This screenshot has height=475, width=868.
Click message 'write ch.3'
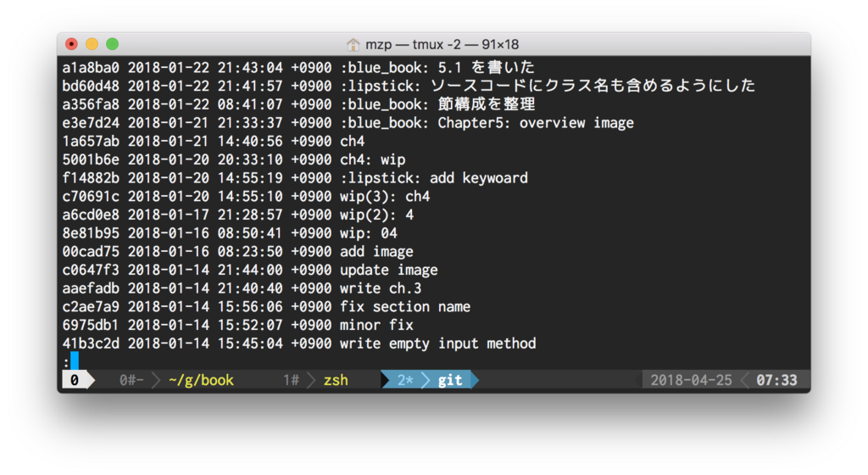point(381,288)
